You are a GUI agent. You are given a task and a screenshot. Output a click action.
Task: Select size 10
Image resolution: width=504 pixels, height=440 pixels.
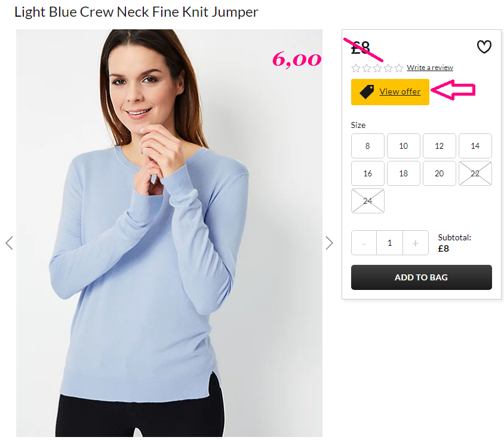pos(404,146)
